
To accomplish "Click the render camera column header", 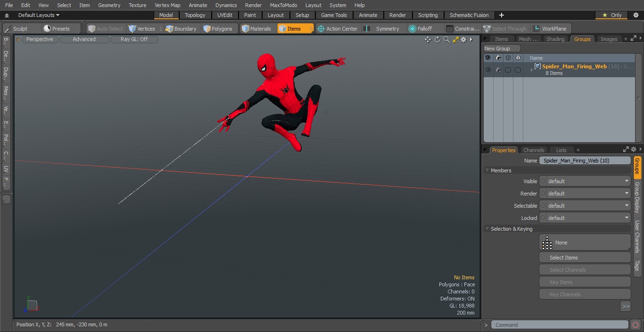I will tap(498, 57).
